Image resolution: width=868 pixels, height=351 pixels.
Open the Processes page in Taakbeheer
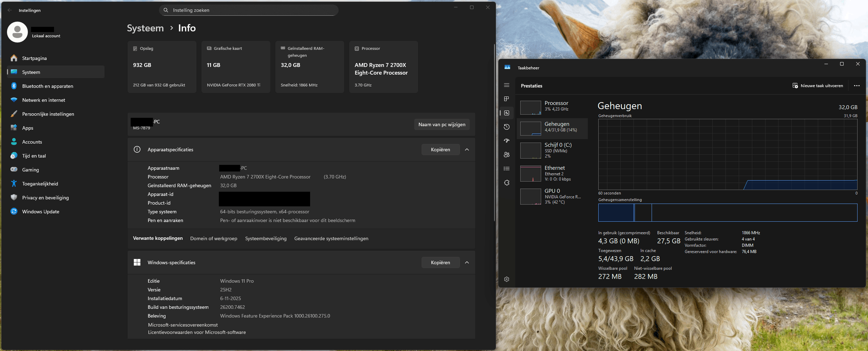click(x=507, y=99)
